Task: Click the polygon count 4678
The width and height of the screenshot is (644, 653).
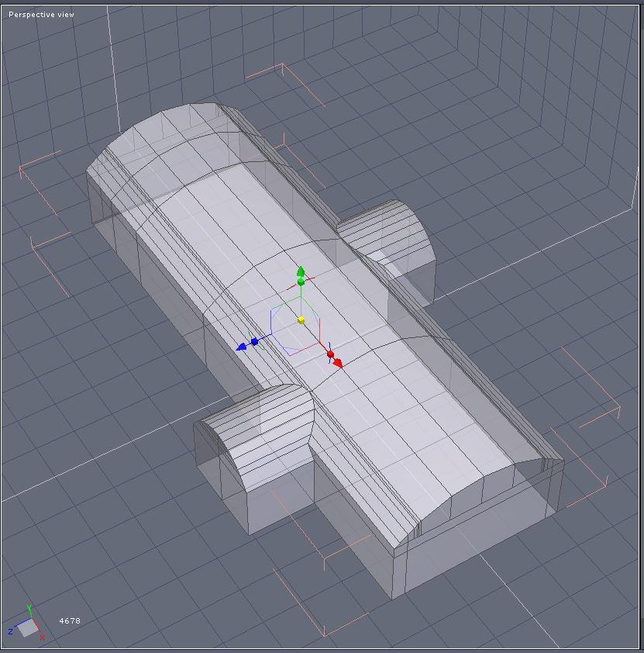Action: [70, 620]
